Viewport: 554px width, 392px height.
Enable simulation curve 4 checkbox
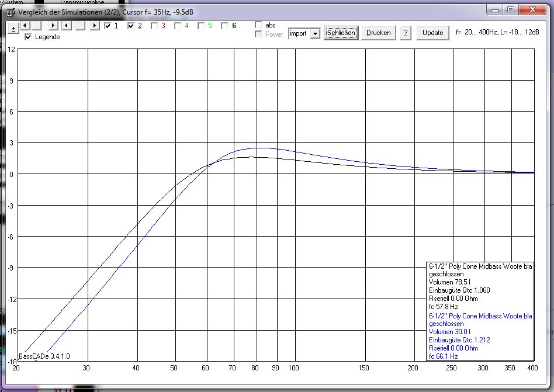pos(178,26)
